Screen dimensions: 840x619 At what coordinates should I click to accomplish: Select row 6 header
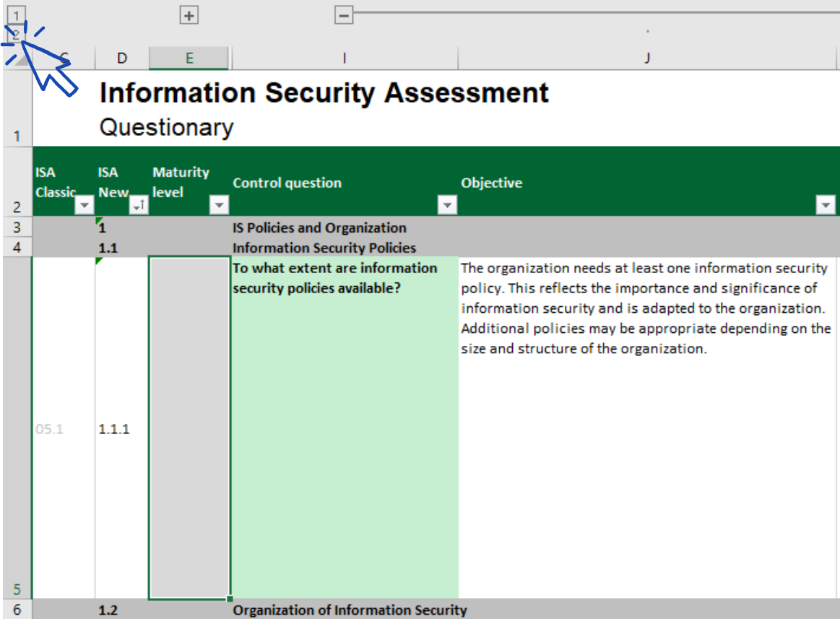16,610
